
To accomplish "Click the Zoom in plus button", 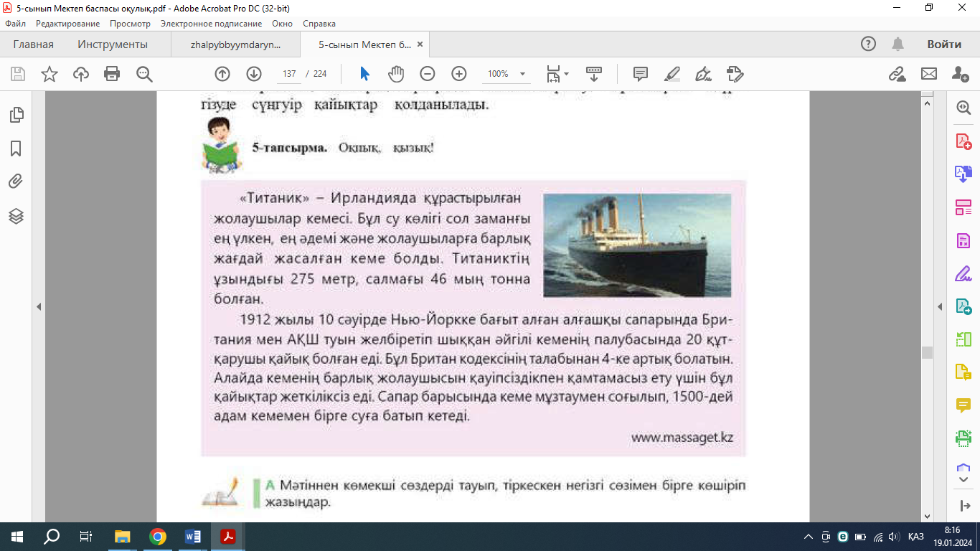I will (x=459, y=74).
